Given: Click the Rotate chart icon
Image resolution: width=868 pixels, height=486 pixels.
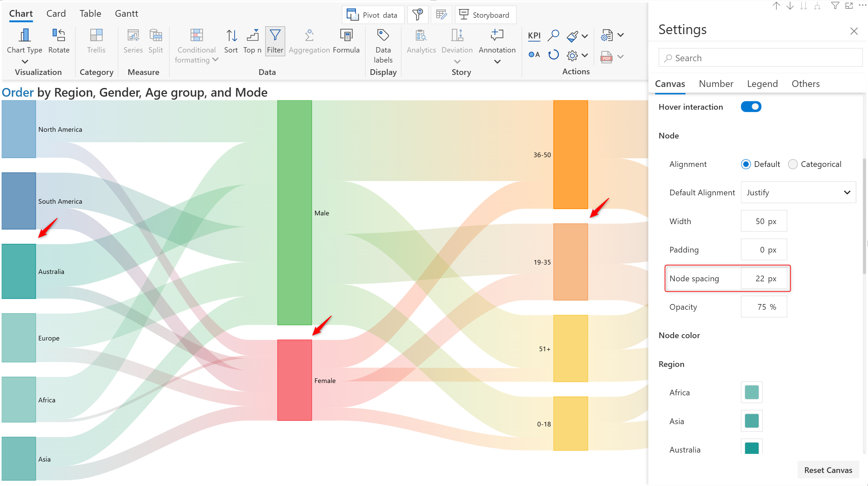Looking at the screenshot, I should click(59, 35).
